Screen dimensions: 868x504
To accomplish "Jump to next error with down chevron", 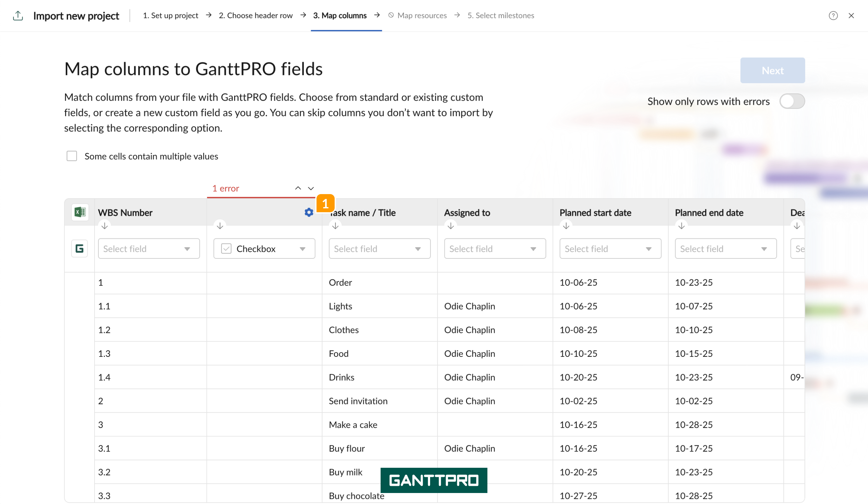I will (311, 188).
